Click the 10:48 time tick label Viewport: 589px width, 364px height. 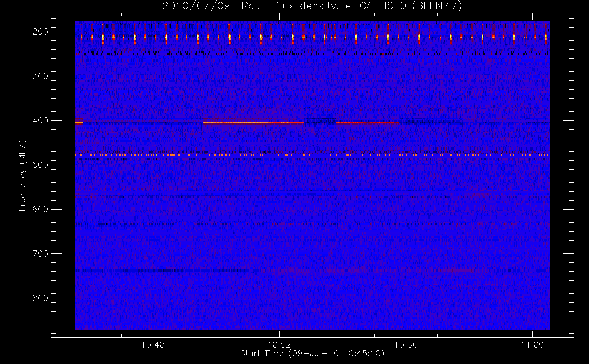(153, 345)
